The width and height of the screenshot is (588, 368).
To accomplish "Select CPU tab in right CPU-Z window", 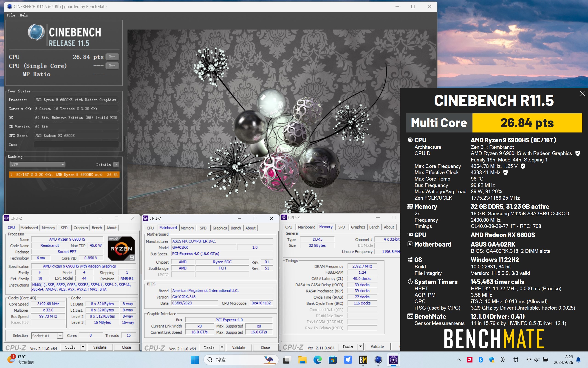I will click(x=289, y=227).
